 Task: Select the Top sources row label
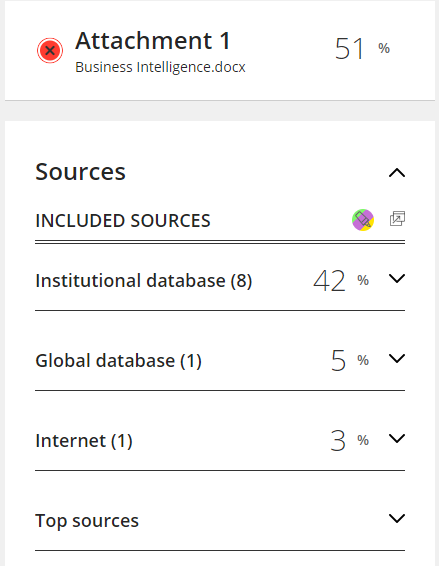pos(87,521)
